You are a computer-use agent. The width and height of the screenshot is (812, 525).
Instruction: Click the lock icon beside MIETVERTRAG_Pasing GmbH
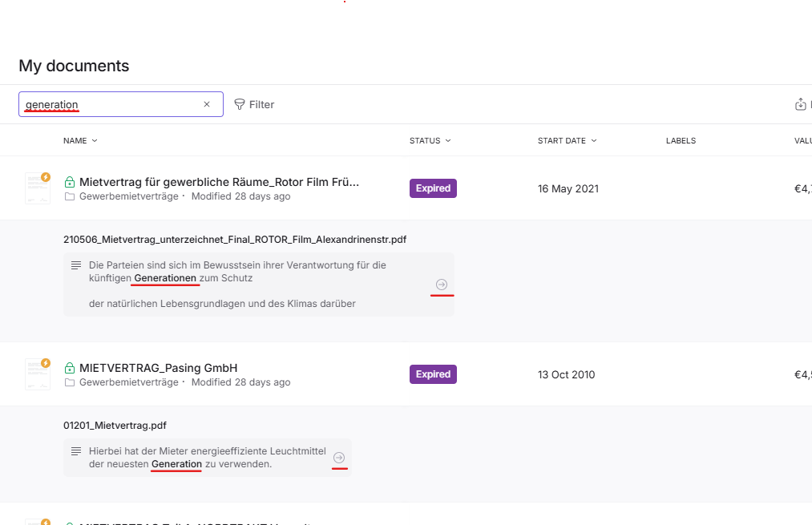[70, 368]
